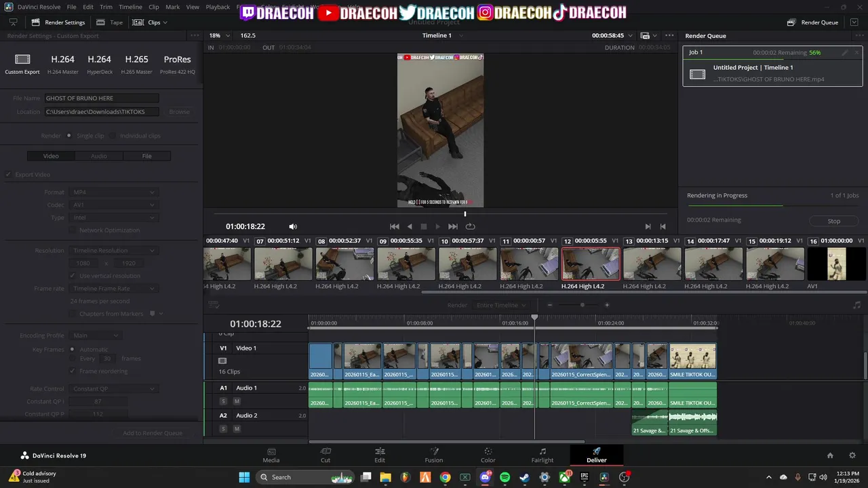Screen dimensions: 868x488
Task: Open the Type Intel dropdown
Action: pyautogui.click(x=114, y=218)
